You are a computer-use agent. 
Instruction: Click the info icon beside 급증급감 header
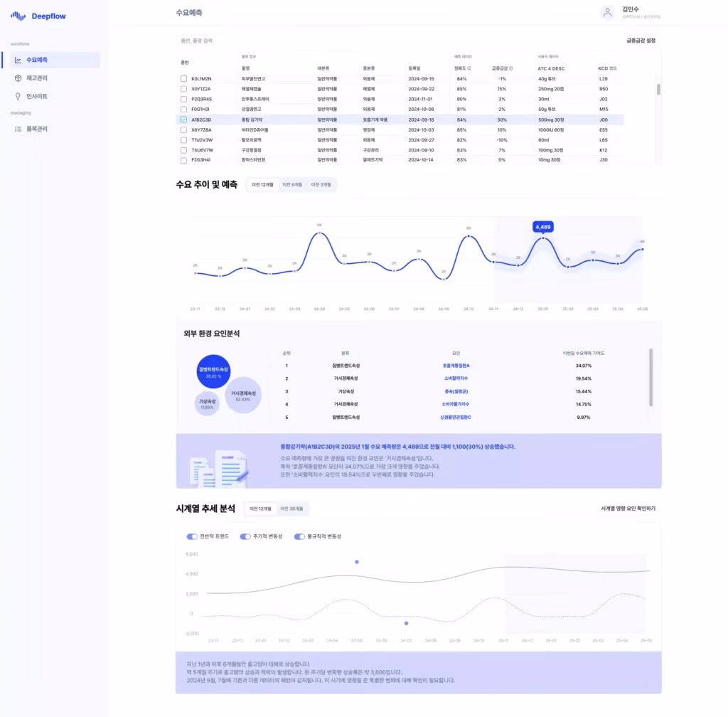511,68
